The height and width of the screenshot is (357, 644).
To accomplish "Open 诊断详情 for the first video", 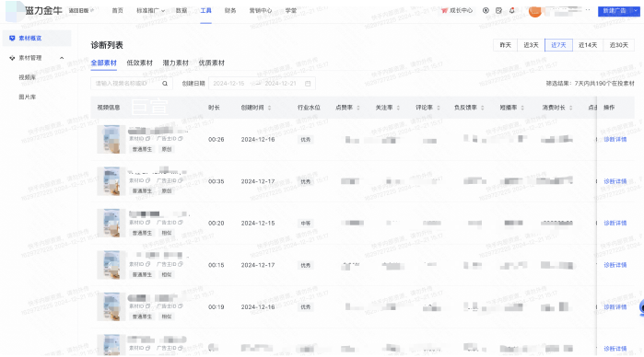I will [615, 140].
